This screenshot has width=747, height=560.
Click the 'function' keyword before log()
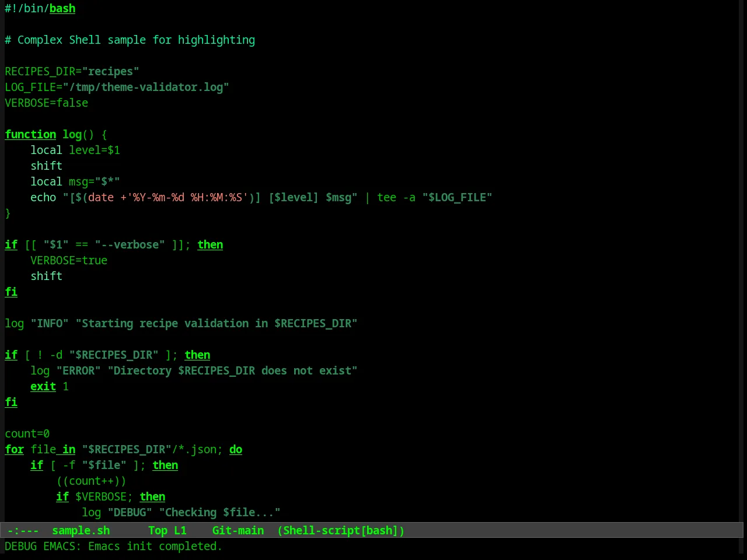tap(30, 134)
